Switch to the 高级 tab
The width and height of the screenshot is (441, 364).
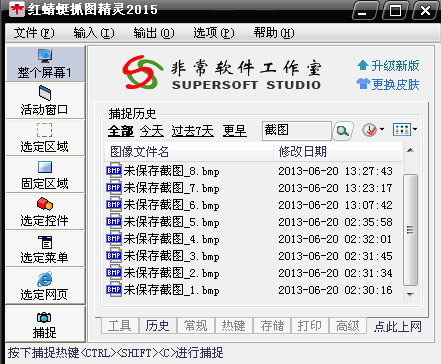click(348, 326)
